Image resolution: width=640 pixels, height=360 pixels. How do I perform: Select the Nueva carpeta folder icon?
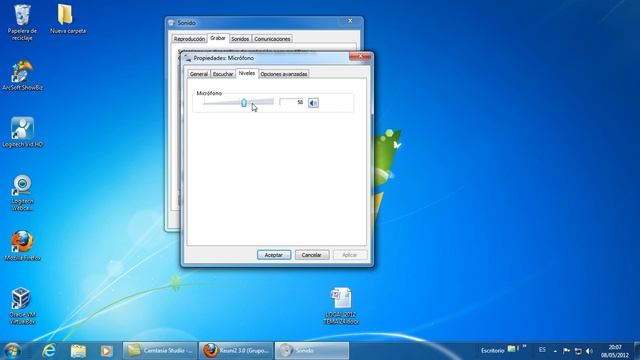pyautogui.click(x=68, y=19)
